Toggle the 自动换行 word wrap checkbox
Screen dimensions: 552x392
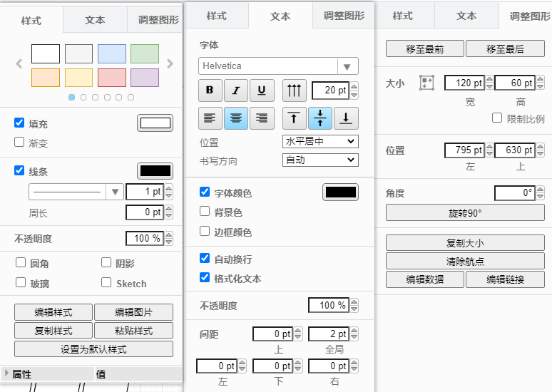point(205,258)
